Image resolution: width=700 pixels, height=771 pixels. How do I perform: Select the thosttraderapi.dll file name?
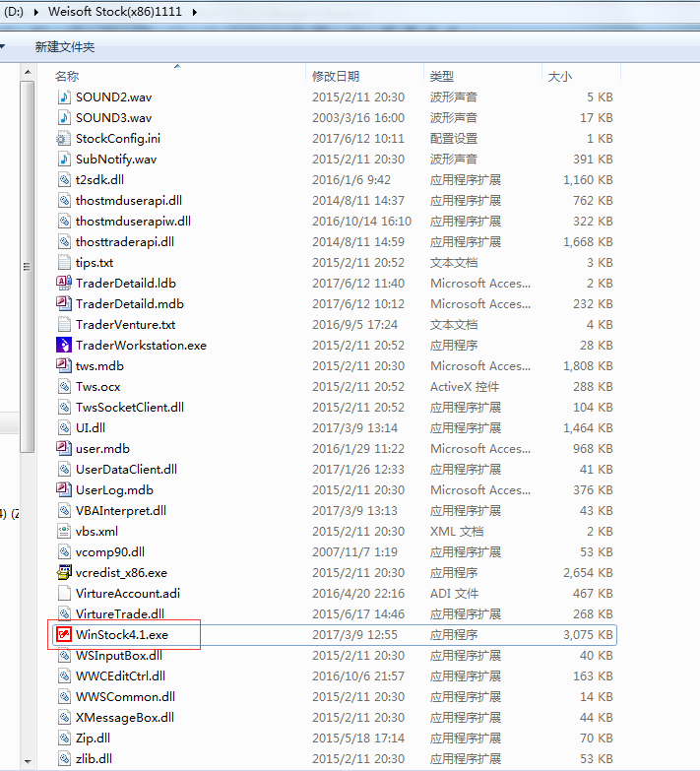(x=125, y=242)
